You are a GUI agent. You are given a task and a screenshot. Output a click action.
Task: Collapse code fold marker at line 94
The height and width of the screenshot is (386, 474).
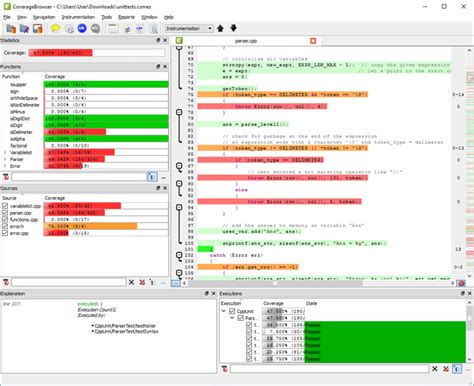click(x=179, y=208)
